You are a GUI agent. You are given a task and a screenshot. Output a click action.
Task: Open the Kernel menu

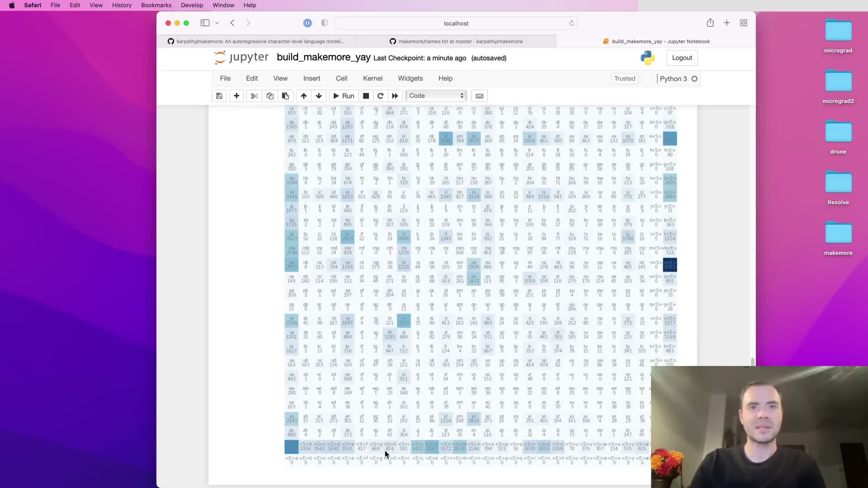tap(373, 78)
